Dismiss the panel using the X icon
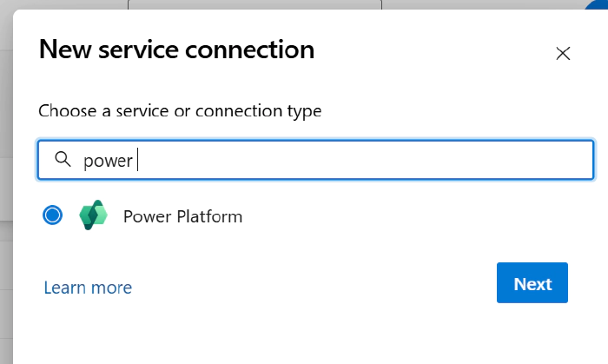The width and height of the screenshot is (608, 364). tap(563, 53)
